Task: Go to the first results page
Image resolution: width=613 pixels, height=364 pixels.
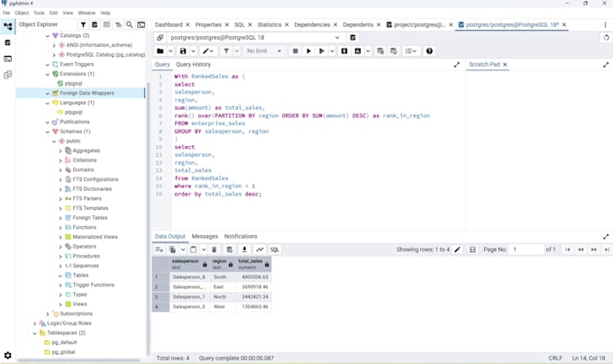Action: (x=568, y=250)
